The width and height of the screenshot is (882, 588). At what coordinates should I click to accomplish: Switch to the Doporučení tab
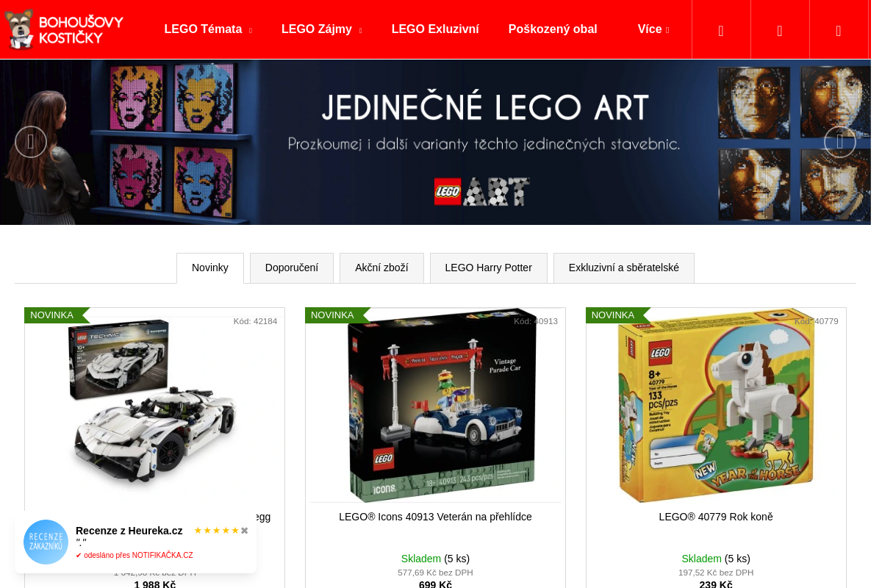click(x=292, y=268)
